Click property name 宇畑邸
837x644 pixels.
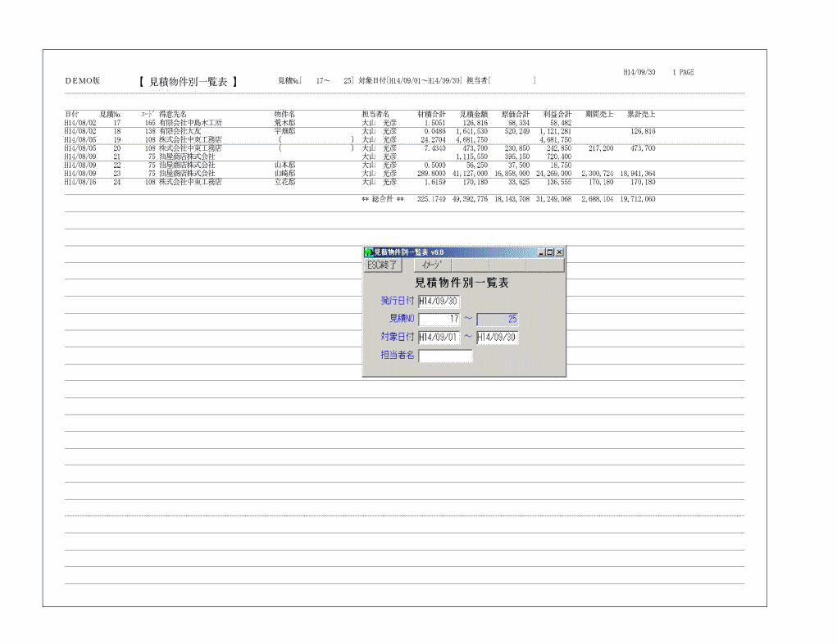284,131
